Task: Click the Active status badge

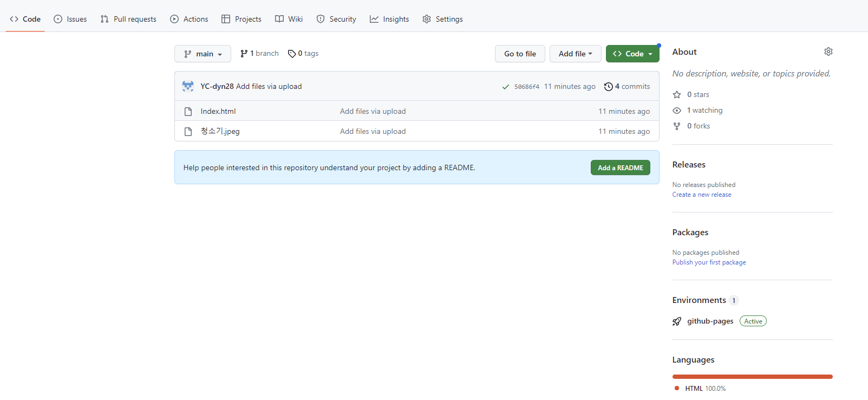Action: [753, 321]
